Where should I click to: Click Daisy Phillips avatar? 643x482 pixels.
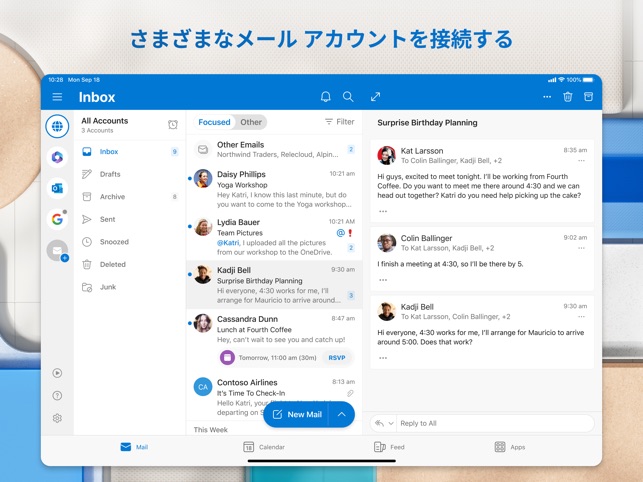[203, 178]
